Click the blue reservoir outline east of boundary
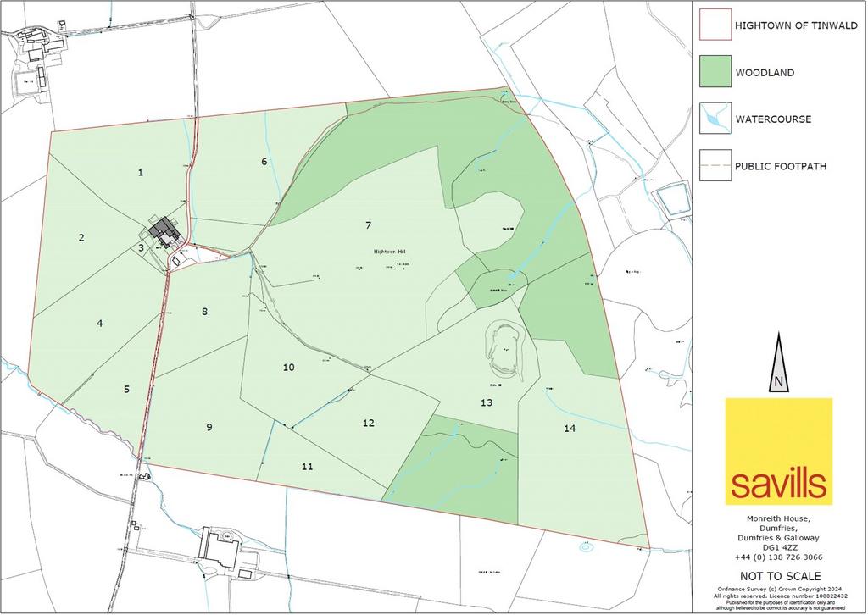Viewport: 868px width, 615px height. tap(672, 198)
